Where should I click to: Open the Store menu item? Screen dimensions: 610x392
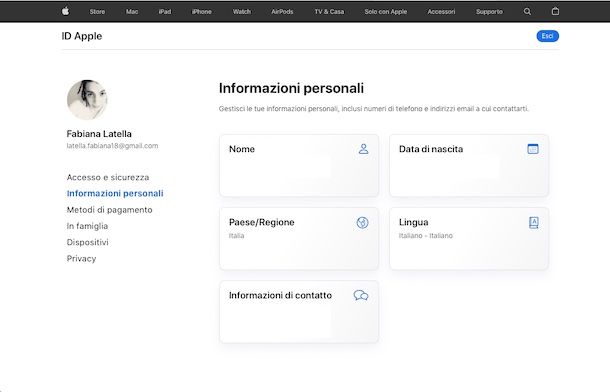pyautogui.click(x=97, y=12)
